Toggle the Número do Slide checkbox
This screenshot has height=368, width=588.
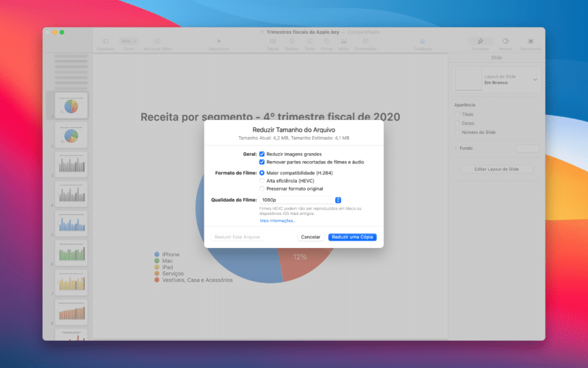click(x=457, y=132)
